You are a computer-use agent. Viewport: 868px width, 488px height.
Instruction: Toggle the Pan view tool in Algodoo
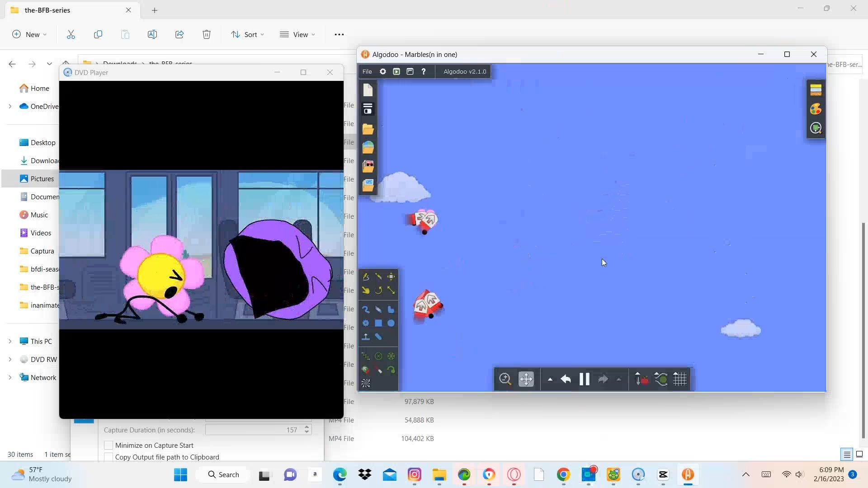pos(526,379)
